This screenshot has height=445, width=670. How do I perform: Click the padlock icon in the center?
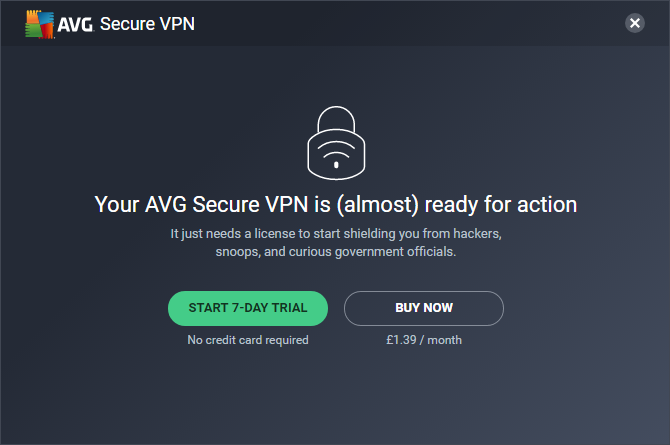335,143
